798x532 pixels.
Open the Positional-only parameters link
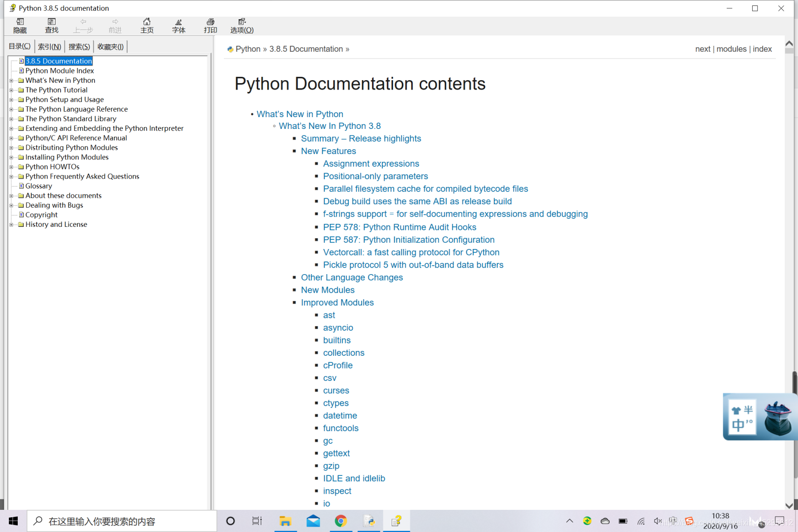click(375, 176)
